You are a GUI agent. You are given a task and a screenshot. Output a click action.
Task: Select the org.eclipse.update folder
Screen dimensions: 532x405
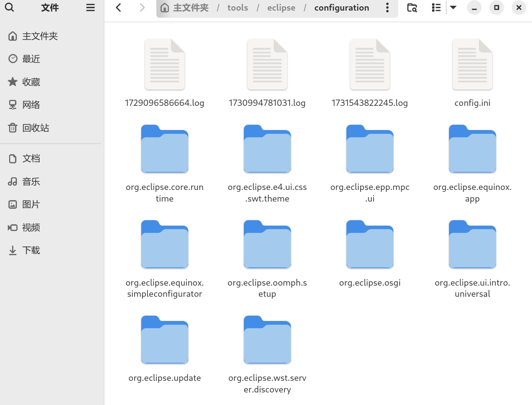coord(165,340)
